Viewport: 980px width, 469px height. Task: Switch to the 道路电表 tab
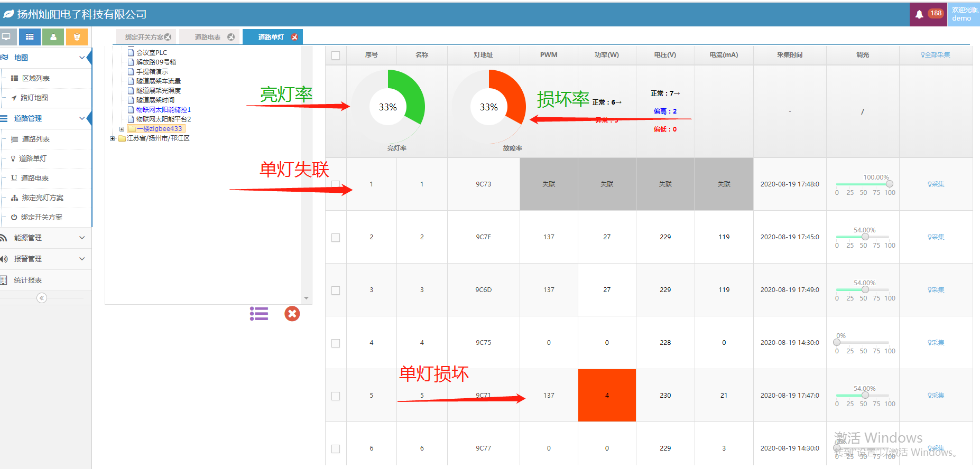pos(208,37)
